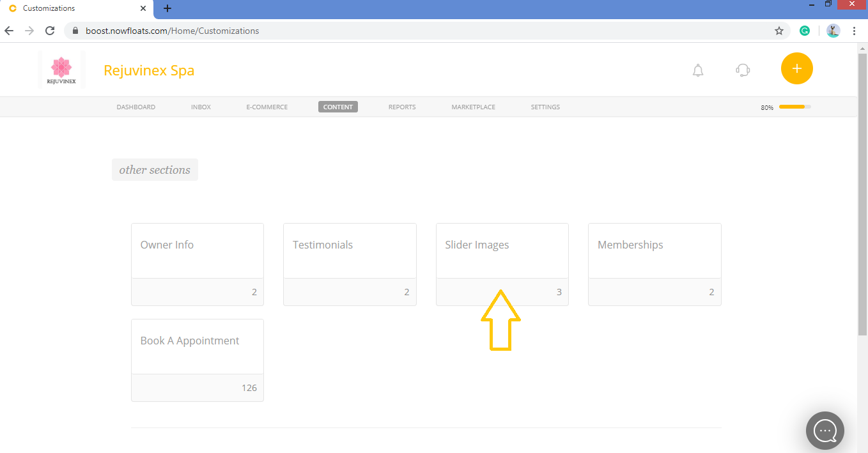Viewport: 868px width, 453px height.
Task: Click the 80% completion progress bar
Action: pos(793,107)
